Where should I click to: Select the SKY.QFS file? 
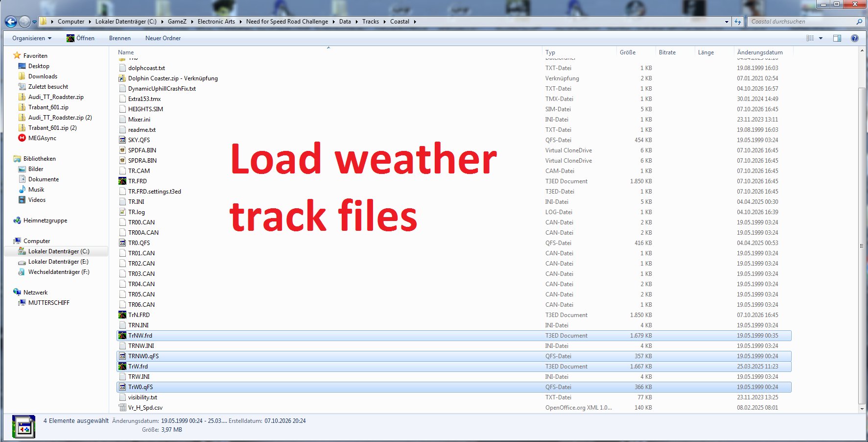(x=139, y=140)
